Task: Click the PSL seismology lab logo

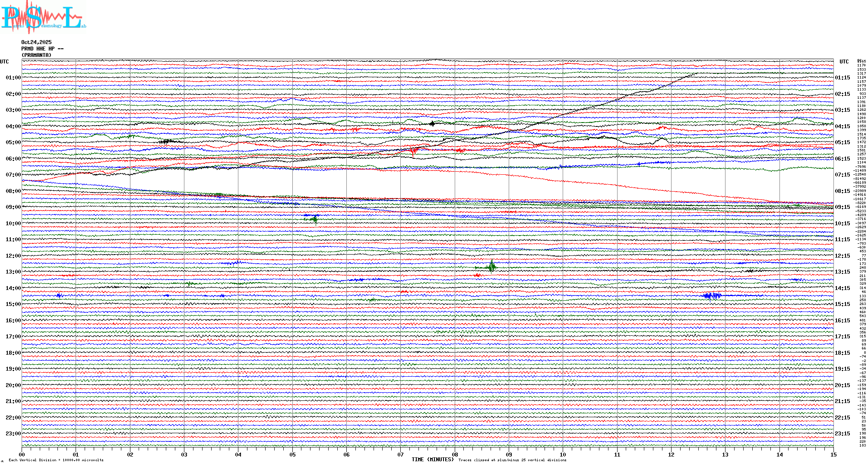Action: (43, 17)
